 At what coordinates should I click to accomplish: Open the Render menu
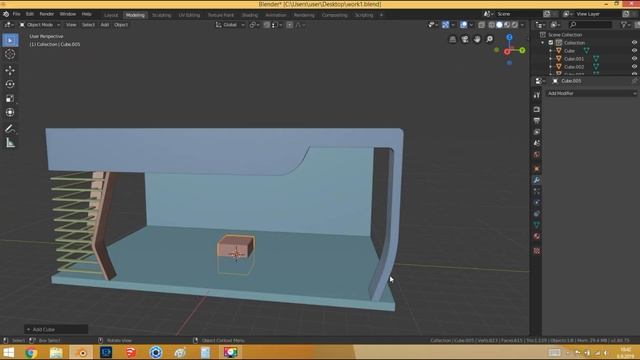coord(47,14)
